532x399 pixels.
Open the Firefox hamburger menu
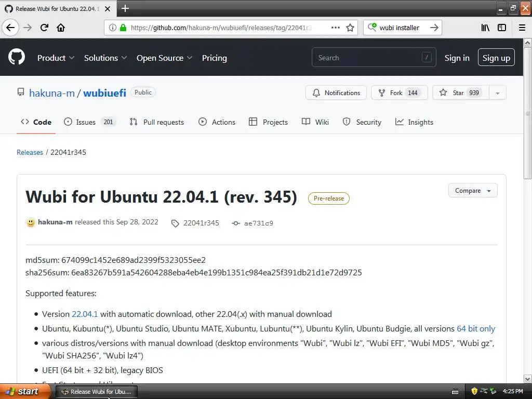click(x=522, y=28)
